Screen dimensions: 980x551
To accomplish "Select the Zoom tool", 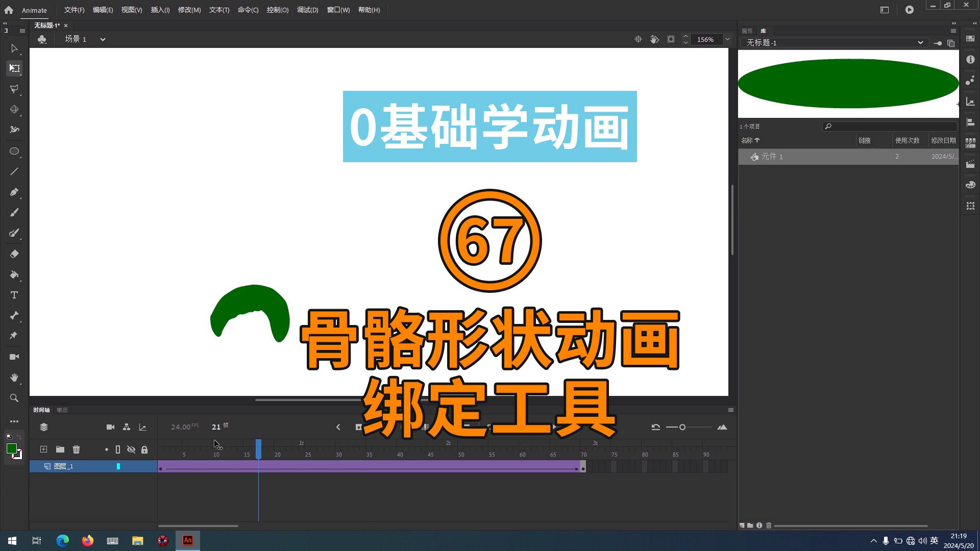I will (x=14, y=397).
